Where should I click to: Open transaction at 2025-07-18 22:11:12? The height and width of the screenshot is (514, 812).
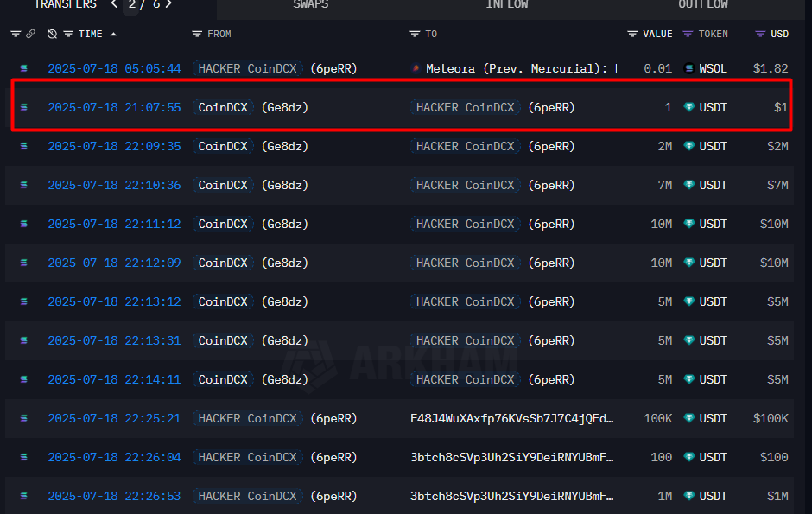point(114,224)
